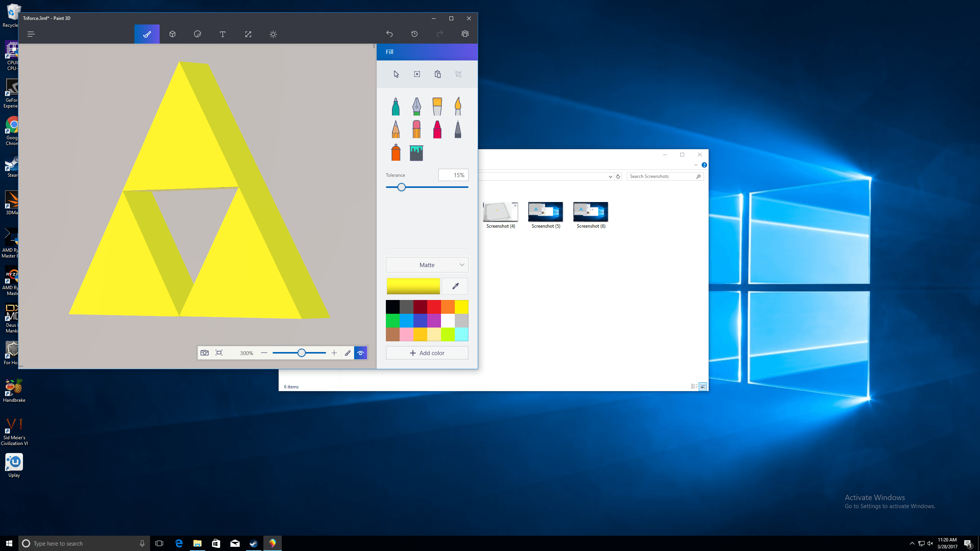Image resolution: width=980 pixels, height=551 pixels.
Task: Select the Pencil tool
Action: [x=395, y=129]
